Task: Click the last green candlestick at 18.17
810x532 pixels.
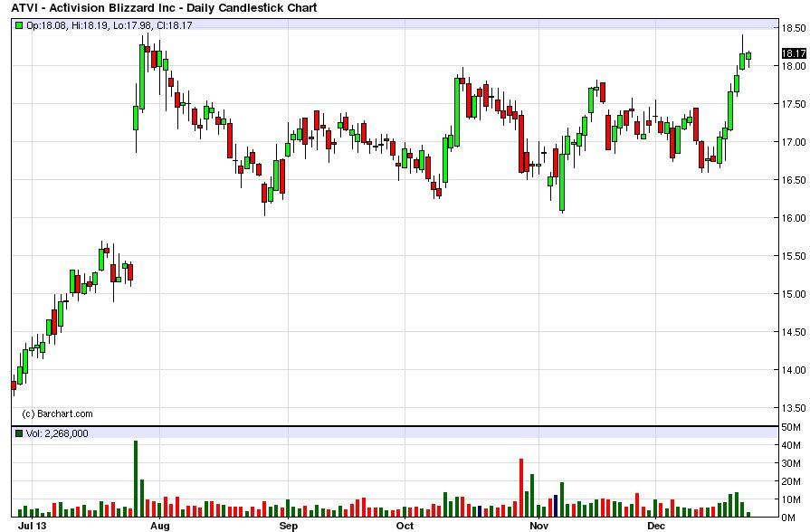Action: tap(748, 56)
